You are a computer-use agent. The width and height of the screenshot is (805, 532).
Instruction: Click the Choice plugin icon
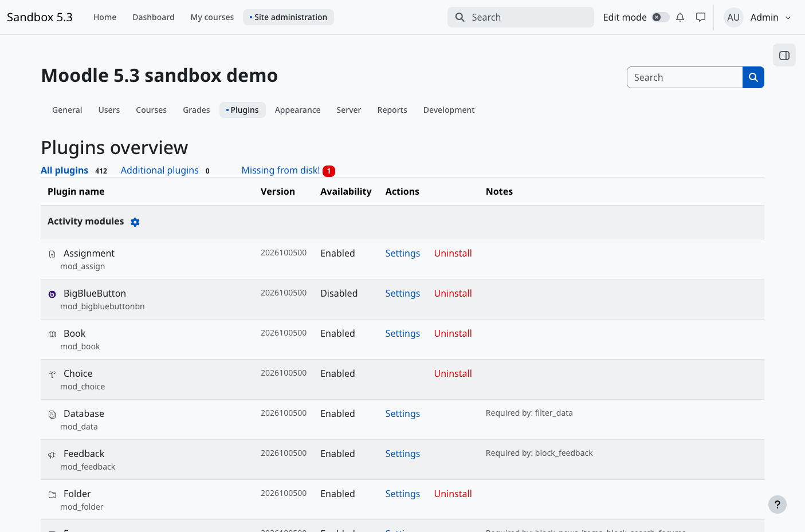pyautogui.click(x=52, y=374)
